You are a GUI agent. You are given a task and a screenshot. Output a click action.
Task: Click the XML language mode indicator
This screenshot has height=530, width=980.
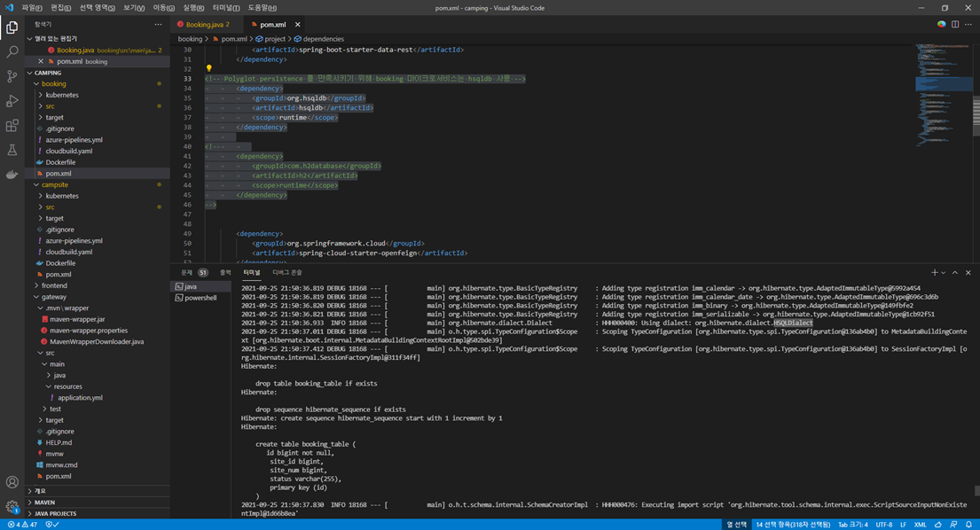coord(920,525)
